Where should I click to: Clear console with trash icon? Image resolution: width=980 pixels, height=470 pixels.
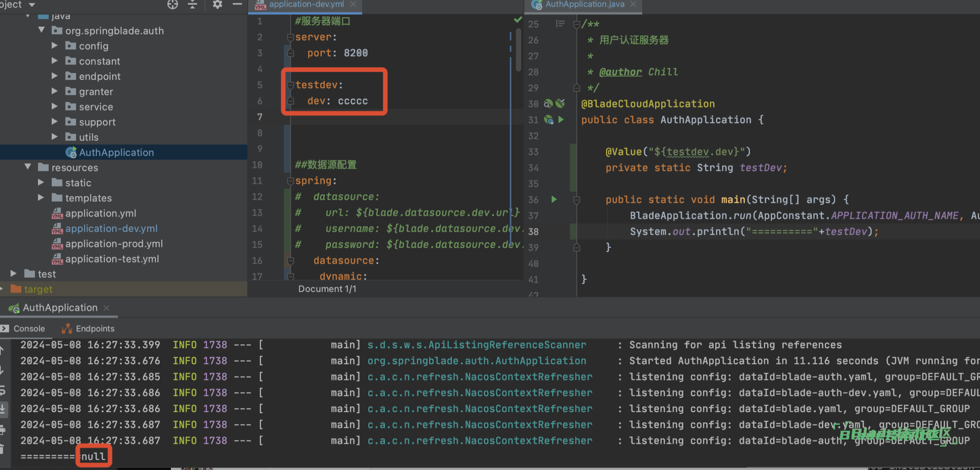coord(2,449)
